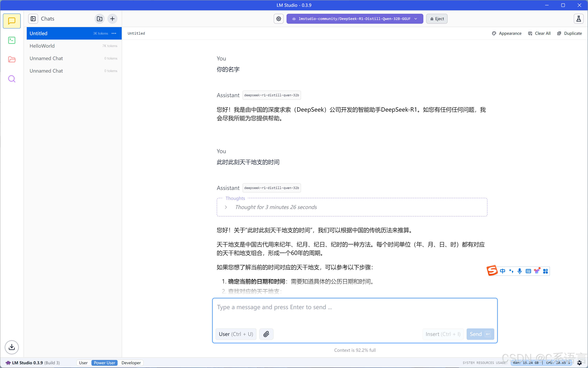The width and height of the screenshot is (588, 368).
Task: Click the 7K tokens count on HelloWorld
Action: pyautogui.click(x=110, y=46)
